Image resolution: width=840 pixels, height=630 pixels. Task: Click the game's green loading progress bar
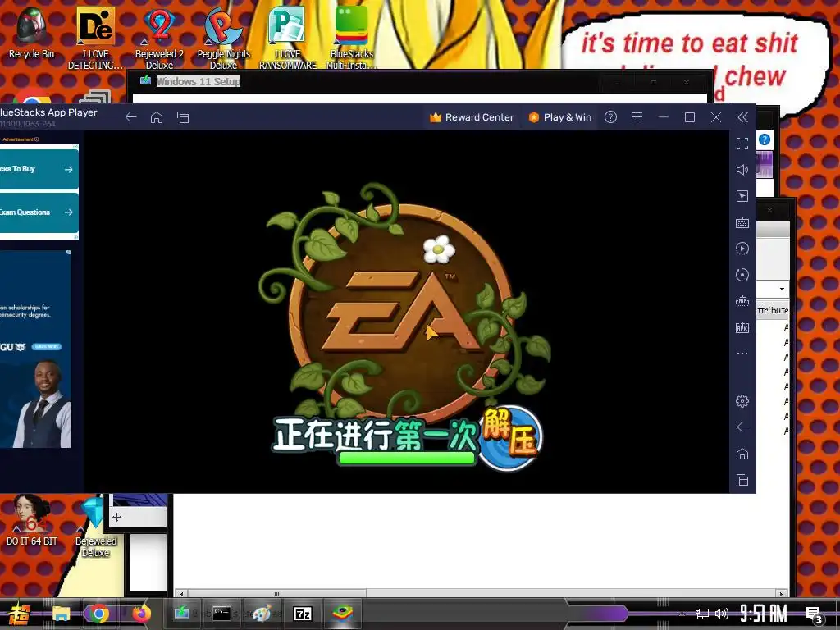click(x=407, y=458)
